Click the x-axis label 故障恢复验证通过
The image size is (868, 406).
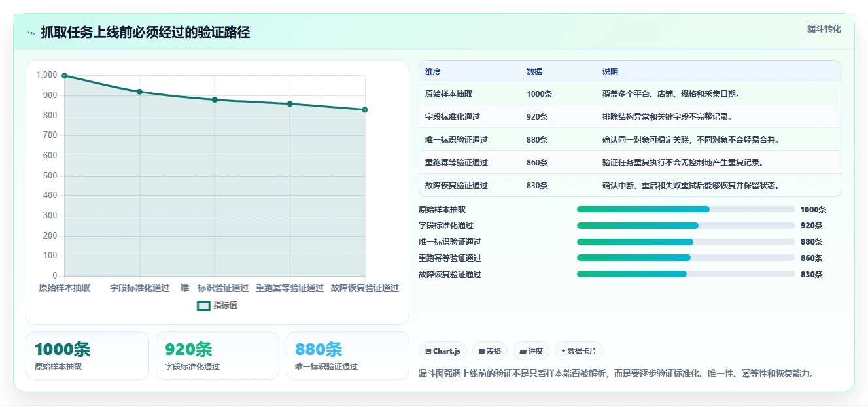(365, 288)
